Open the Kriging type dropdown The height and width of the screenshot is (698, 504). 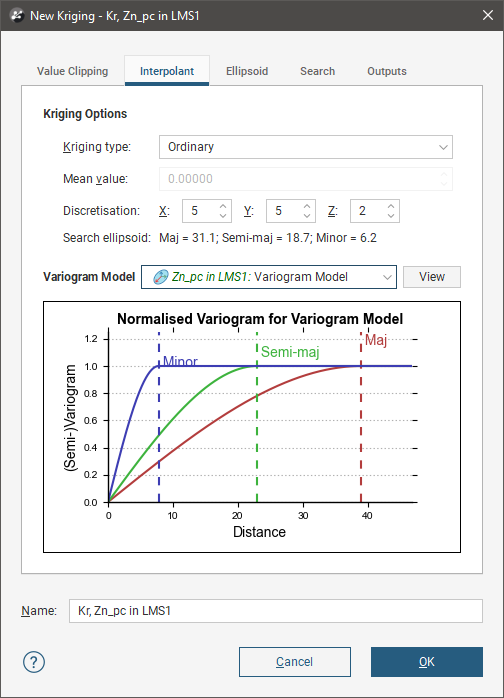point(306,147)
